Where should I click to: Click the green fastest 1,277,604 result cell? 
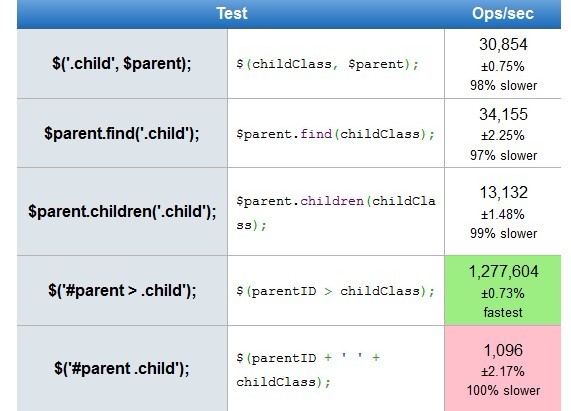click(503, 291)
